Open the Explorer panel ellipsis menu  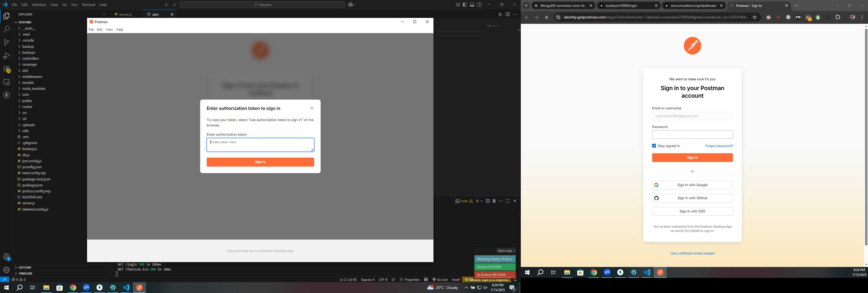(x=104, y=14)
